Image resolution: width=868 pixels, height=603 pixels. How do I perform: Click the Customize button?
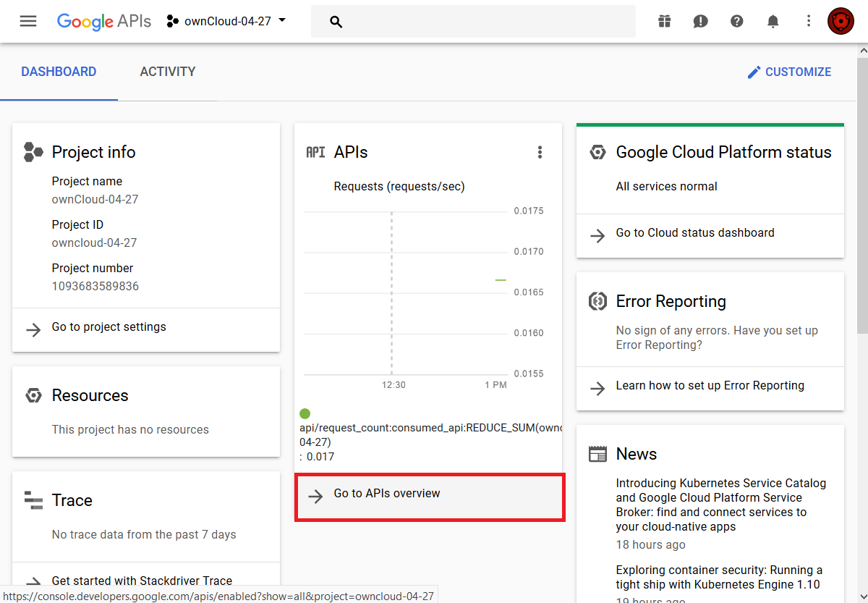point(789,72)
